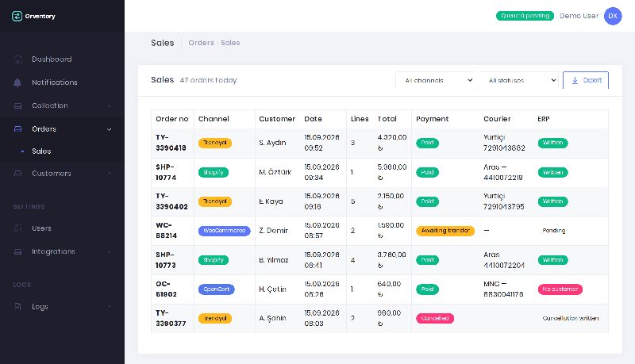The width and height of the screenshot is (635, 364).
Task: Click the Shopify badge for SHP-10774
Action: pyautogui.click(x=214, y=172)
